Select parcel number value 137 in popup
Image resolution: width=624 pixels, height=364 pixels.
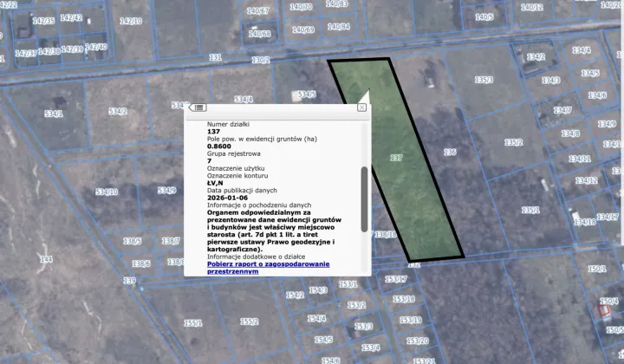(214, 132)
